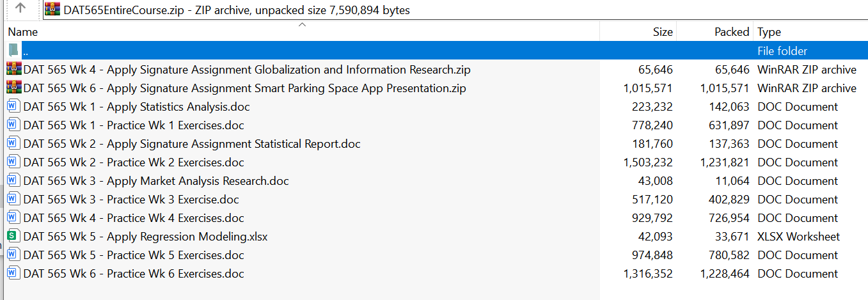Select DAT 565 Wk 5 Practice Exercises file
The image size is (868, 300).
[134, 255]
